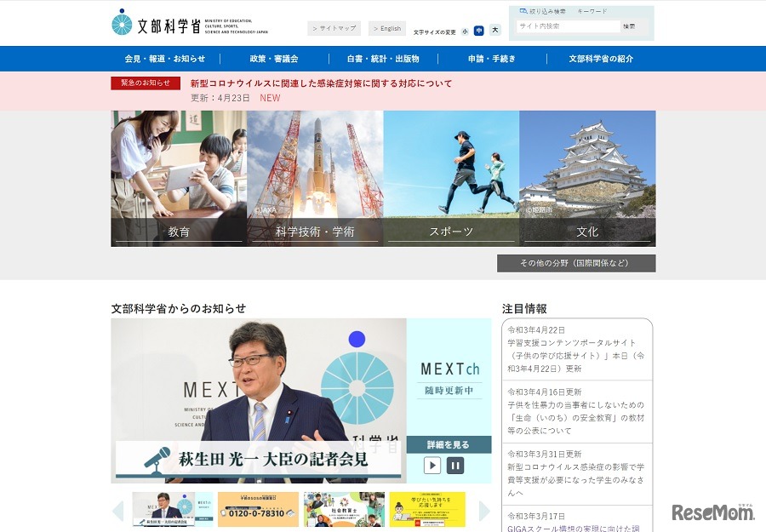Click the ResMom logo in the corner
The width and height of the screenshot is (766, 532).
coord(712,511)
